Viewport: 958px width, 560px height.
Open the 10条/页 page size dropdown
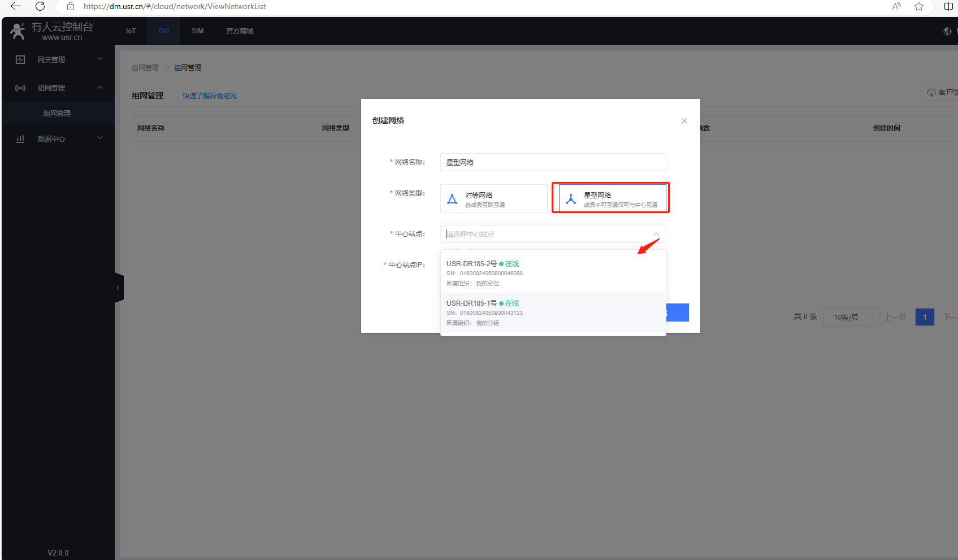[x=851, y=317]
